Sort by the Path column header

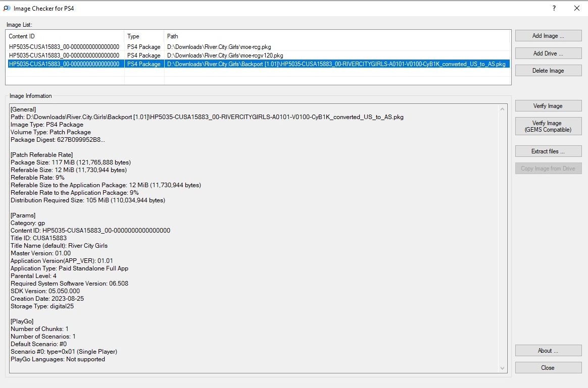coord(337,36)
